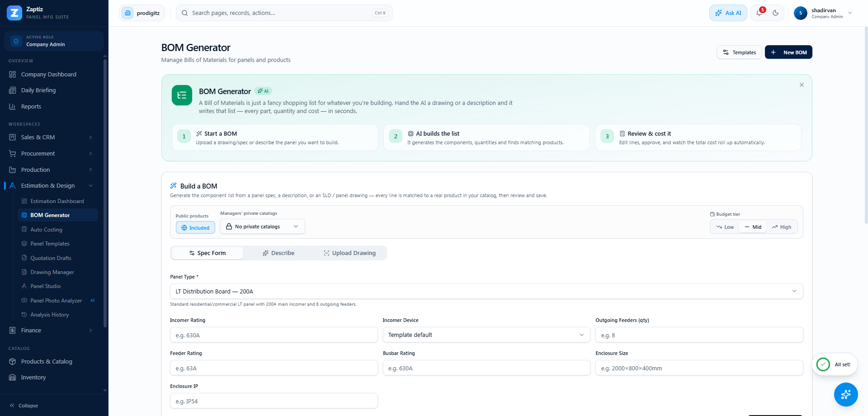The width and height of the screenshot is (868, 416).
Task: Switch to the Spec Form tab
Action: [208, 253]
